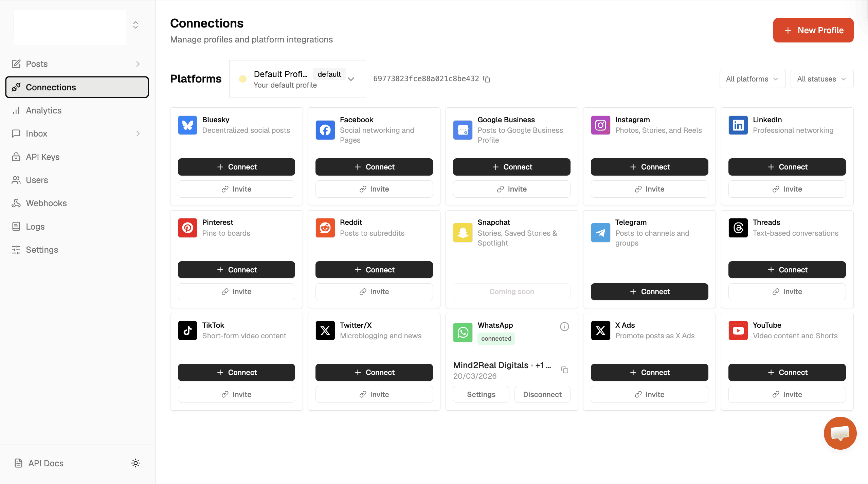Go to Posts in sidebar

pyautogui.click(x=77, y=64)
